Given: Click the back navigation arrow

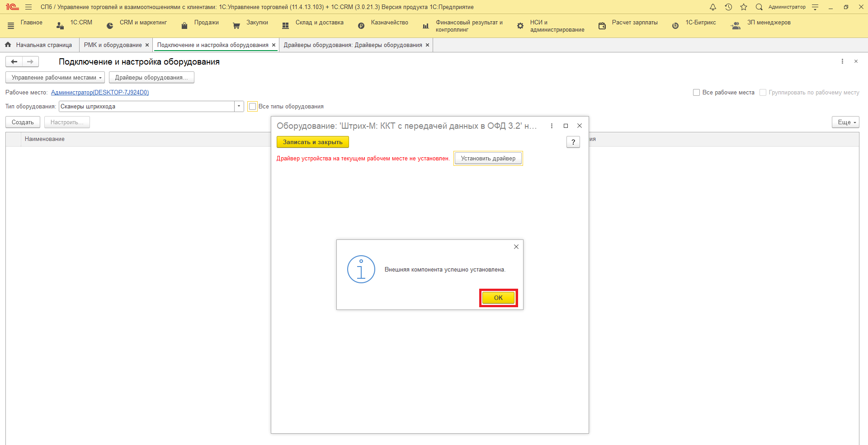Looking at the screenshot, I should (14, 61).
